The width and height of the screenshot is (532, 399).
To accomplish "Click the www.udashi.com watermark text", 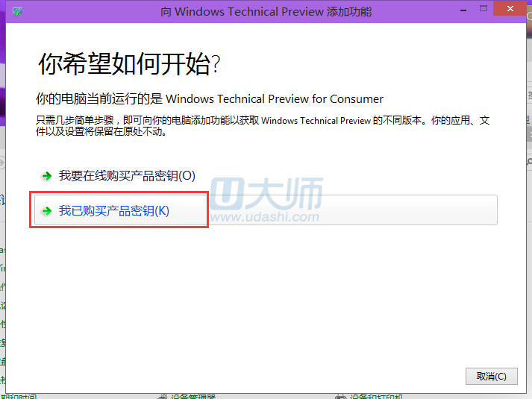I will coord(266,217).
